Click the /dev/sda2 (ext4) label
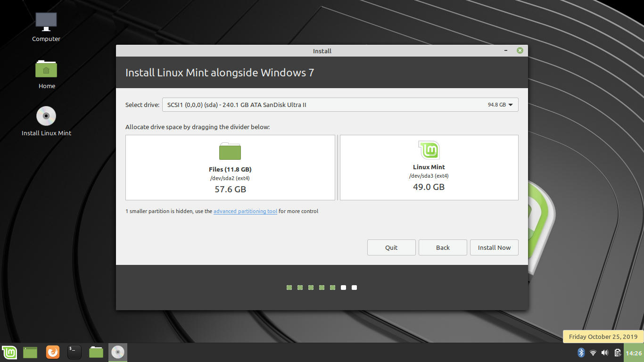Screen dimensions: 644x362 point(230,178)
